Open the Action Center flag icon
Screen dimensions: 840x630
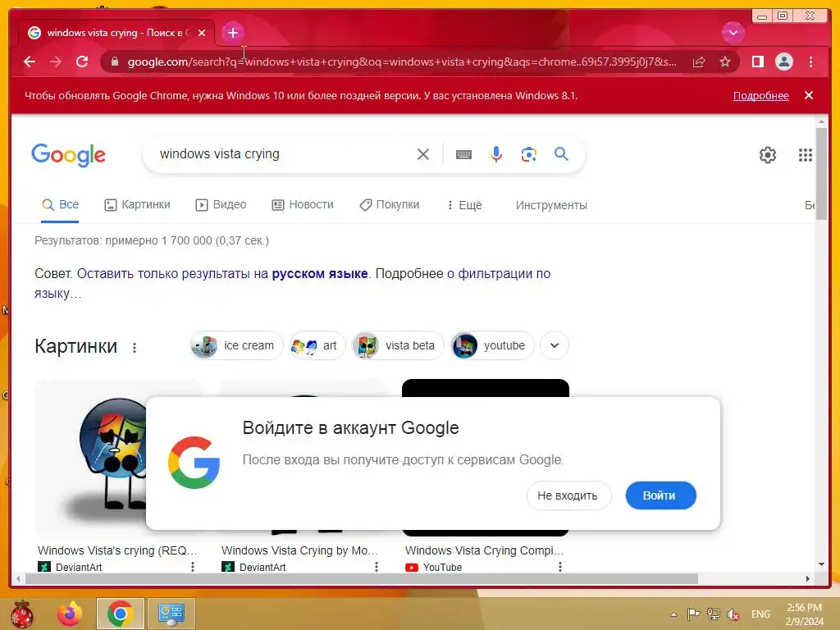[693, 614]
